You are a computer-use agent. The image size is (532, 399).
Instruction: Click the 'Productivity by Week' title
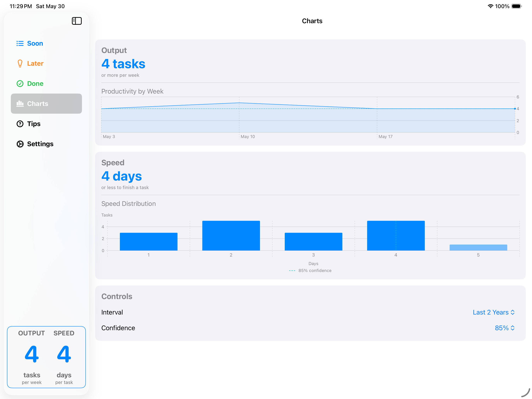132,91
